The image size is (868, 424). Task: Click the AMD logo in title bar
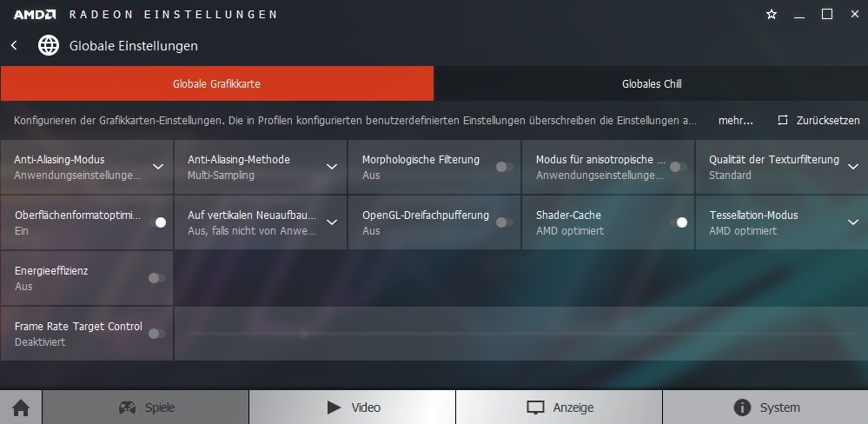35,15
